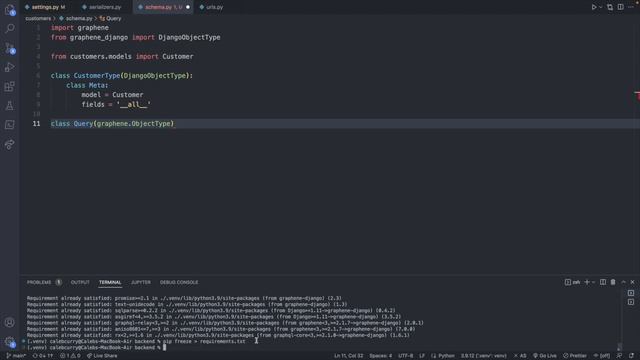640x360 pixels.
Task: Open the Live Share activity bar view
Action: pyautogui.click(x=9, y=144)
